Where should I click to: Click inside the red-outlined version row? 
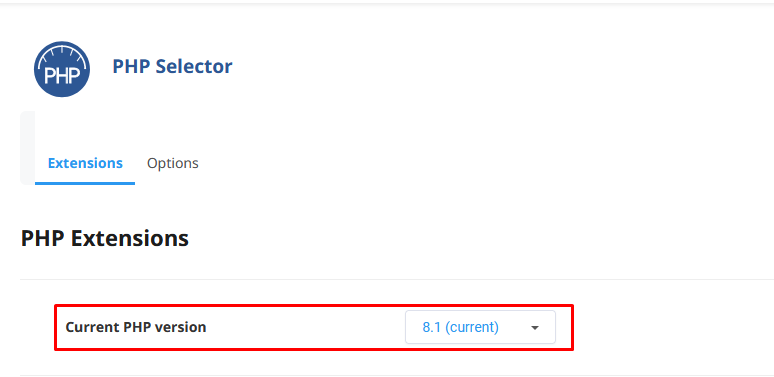coord(314,327)
